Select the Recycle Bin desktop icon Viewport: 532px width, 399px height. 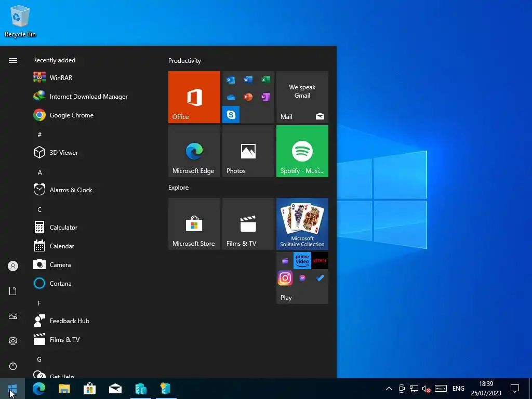pos(20,21)
